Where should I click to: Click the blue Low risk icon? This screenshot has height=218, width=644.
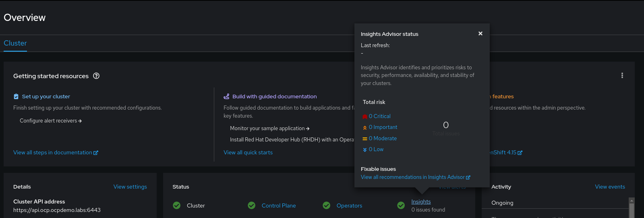[364, 149]
